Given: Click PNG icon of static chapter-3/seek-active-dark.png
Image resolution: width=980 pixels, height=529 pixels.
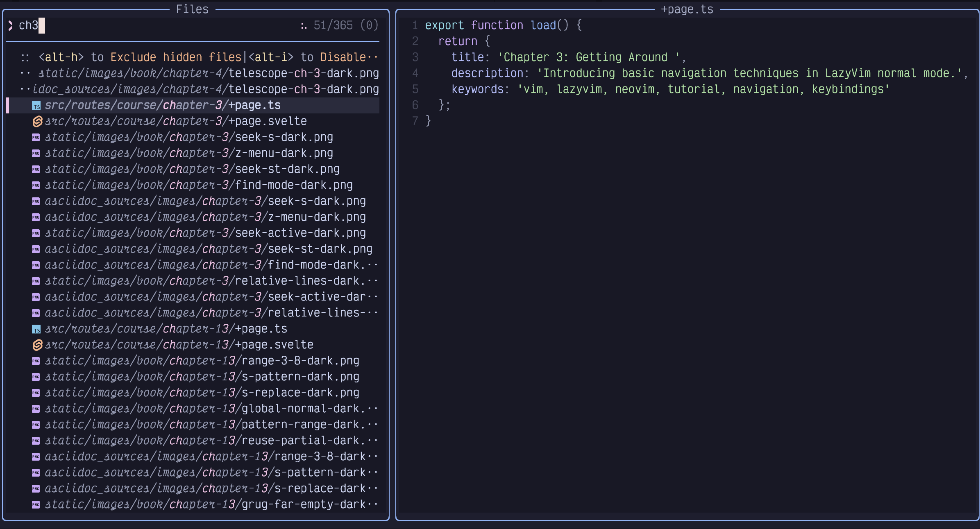Looking at the screenshot, I should 36,233.
